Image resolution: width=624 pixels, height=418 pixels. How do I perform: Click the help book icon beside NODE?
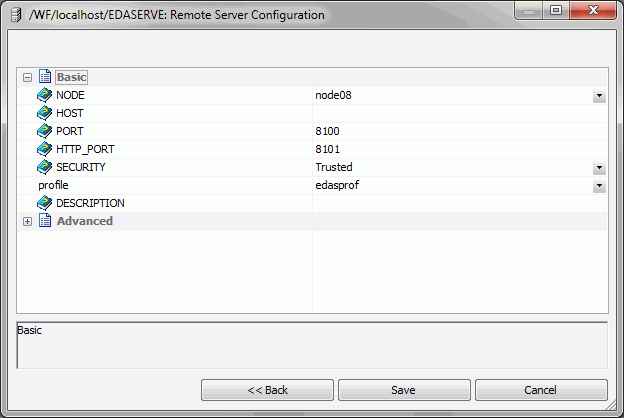point(44,96)
